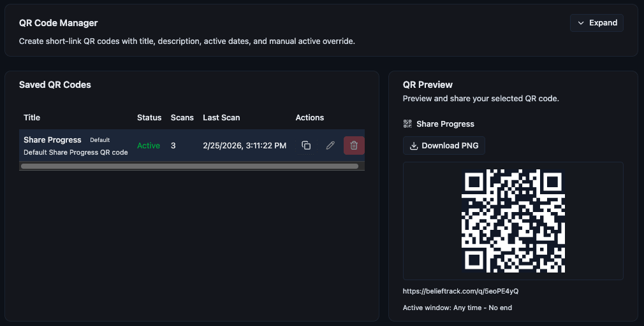Image resolution: width=644 pixels, height=326 pixels.
Task: Click the Default badge on Share Progress
Action: pyautogui.click(x=100, y=140)
